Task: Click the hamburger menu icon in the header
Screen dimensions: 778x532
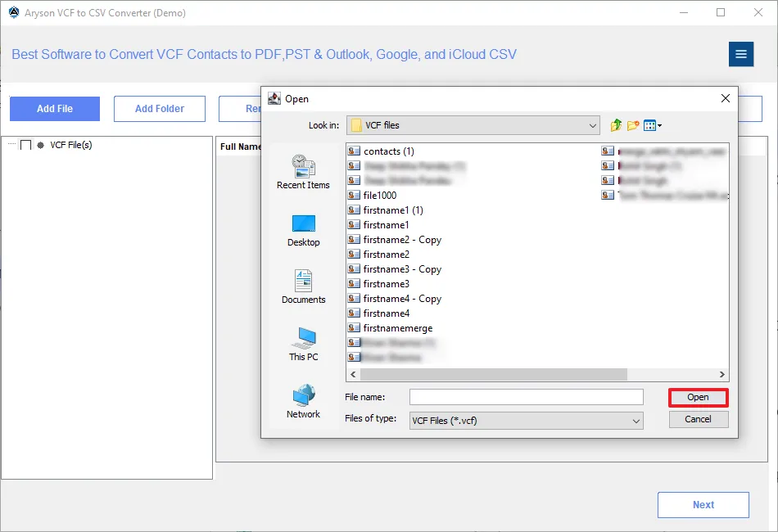Action: point(741,54)
